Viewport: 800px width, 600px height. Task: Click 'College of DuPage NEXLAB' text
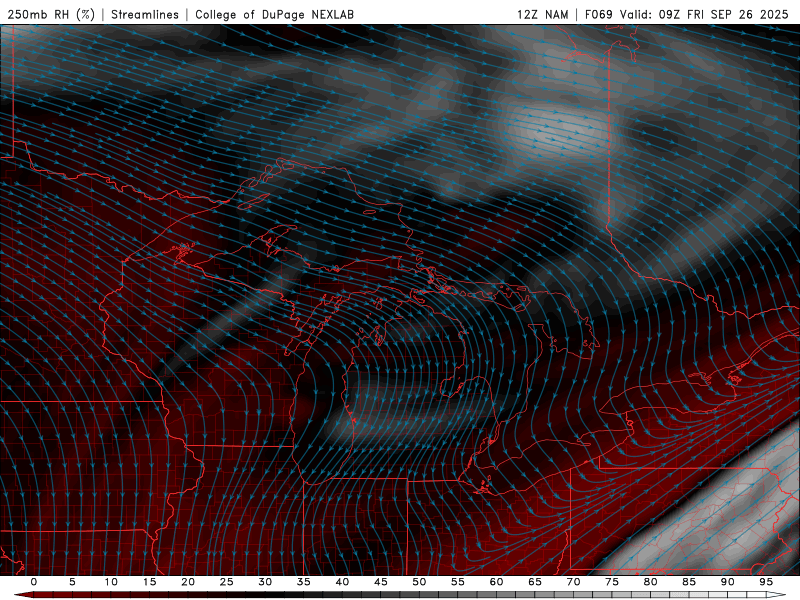coord(274,14)
